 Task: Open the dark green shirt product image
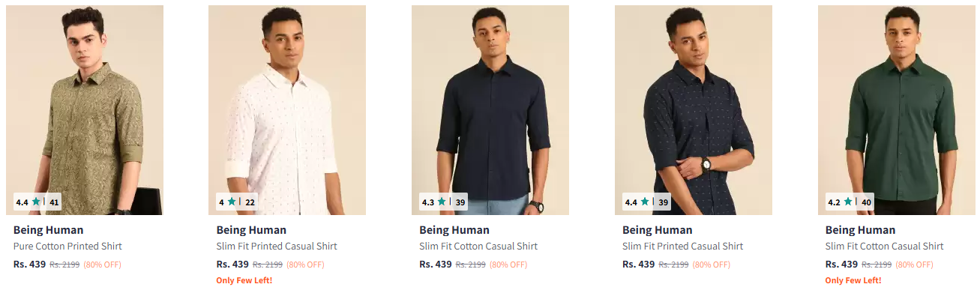(897, 110)
